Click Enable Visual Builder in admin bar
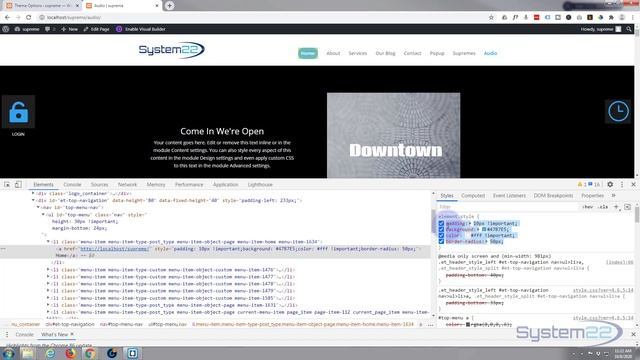640x360 pixels. pos(141,29)
